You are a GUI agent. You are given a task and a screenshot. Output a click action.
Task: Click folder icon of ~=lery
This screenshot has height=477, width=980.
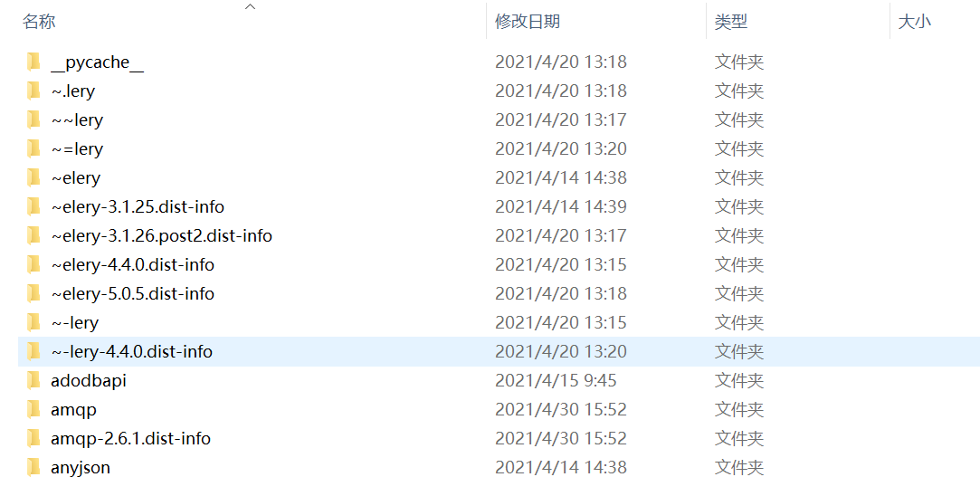(33, 148)
